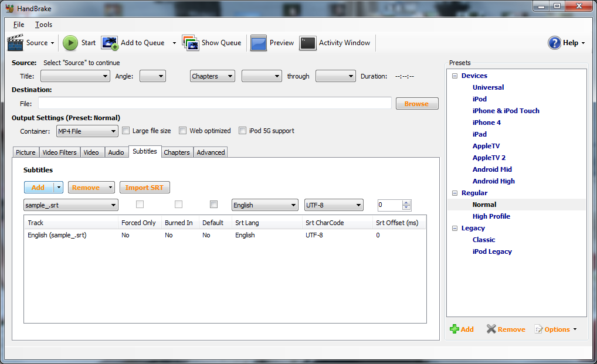Image resolution: width=597 pixels, height=364 pixels.
Task: Click the Preview monitor icon
Action: tap(259, 43)
